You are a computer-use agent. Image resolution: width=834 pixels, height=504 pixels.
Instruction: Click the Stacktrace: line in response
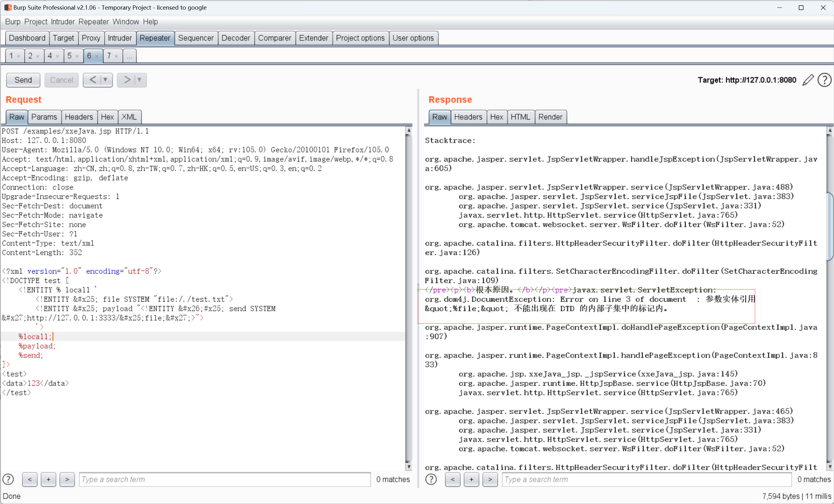tap(450, 140)
